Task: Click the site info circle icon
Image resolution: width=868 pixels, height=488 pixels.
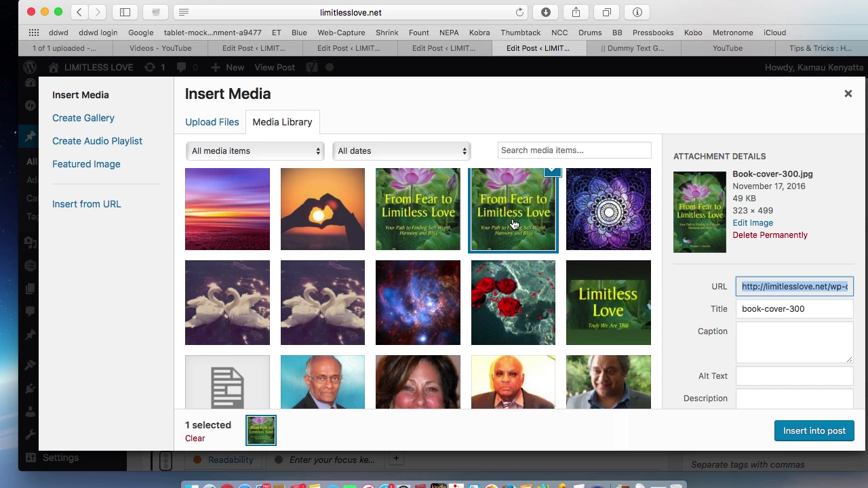Action: click(637, 12)
